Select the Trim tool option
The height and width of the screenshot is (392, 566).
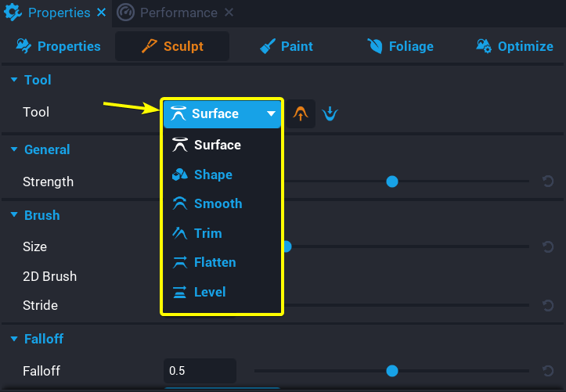tap(207, 233)
